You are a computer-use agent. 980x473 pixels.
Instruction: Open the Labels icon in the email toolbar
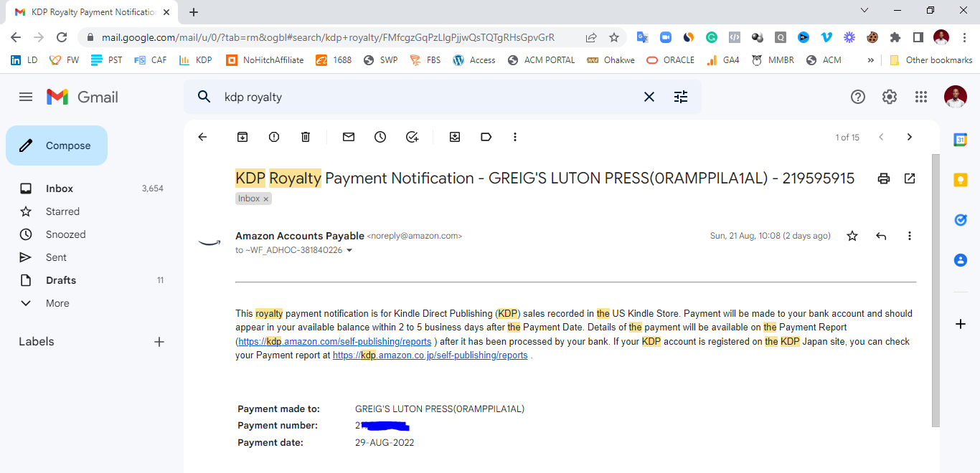[x=486, y=137]
